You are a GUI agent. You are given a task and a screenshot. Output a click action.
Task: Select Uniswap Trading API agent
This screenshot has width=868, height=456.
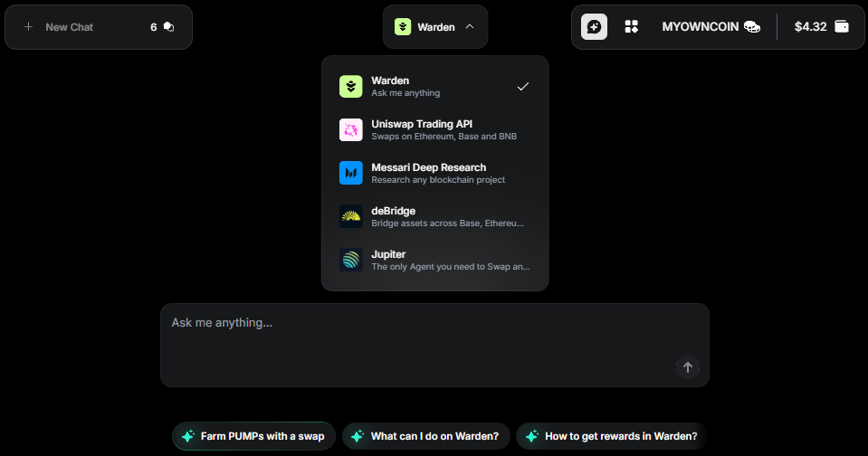click(x=435, y=130)
